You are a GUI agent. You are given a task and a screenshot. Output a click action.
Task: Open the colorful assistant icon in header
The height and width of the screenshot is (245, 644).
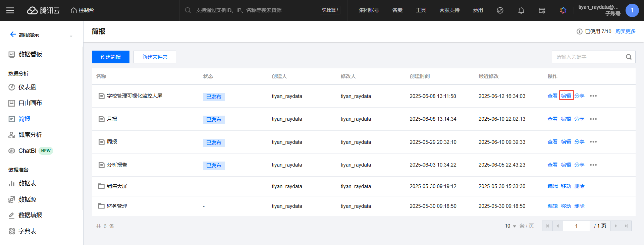[x=563, y=10]
